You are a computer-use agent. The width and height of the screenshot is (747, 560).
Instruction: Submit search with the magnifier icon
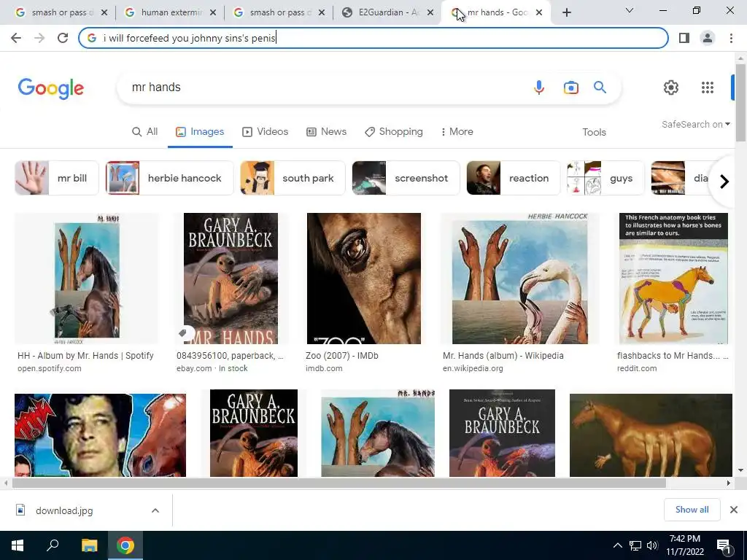[600, 87]
